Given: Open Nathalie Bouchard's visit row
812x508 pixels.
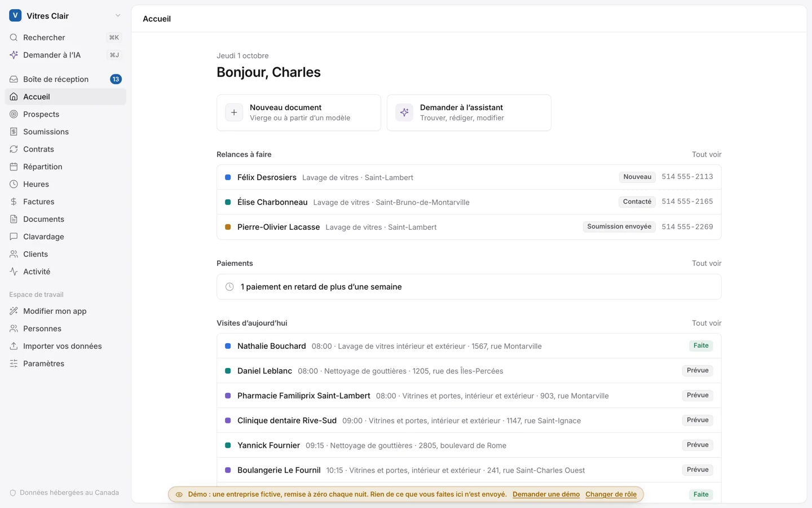Looking at the screenshot, I should tap(469, 346).
